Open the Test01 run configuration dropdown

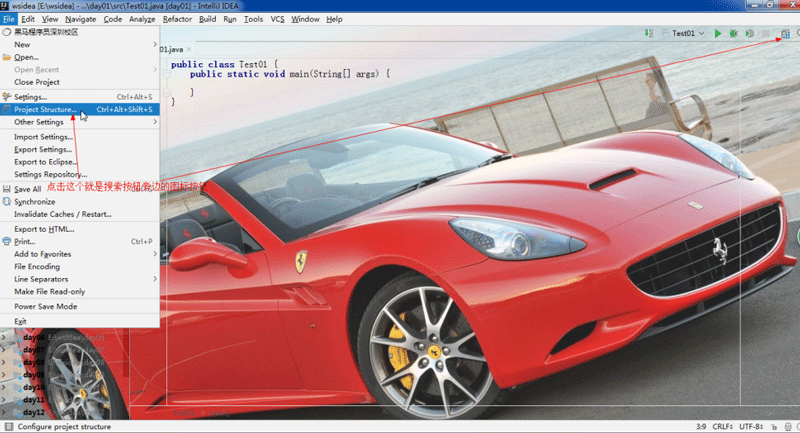pyautogui.click(x=688, y=33)
